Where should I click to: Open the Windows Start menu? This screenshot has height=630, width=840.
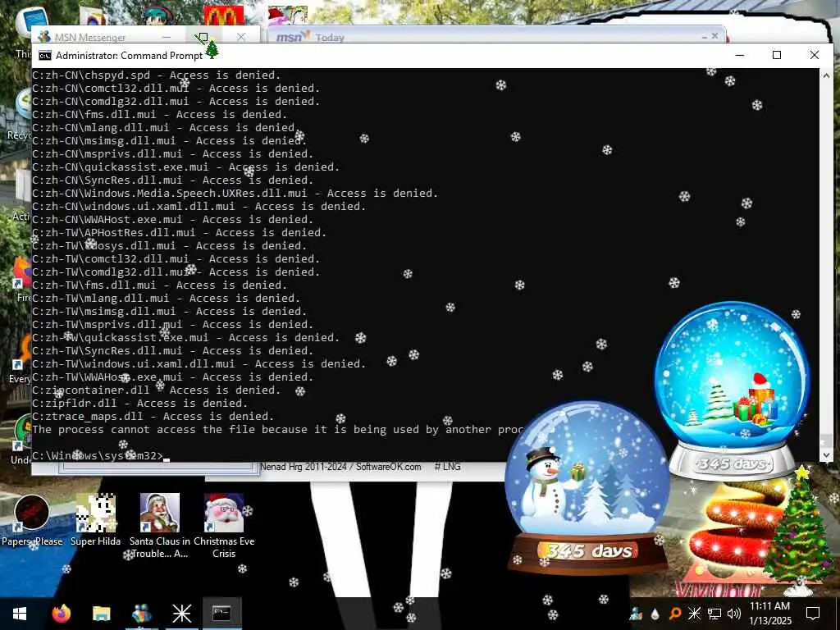tap(20, 614)
